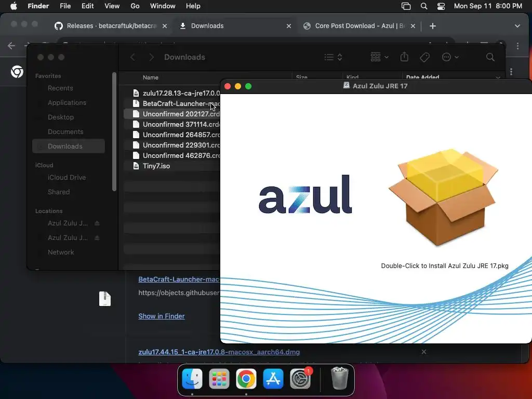This screenshot has width=532, height=399.
Task: Open Finder group-by dropdown
Action: click(x=379, y=57)
